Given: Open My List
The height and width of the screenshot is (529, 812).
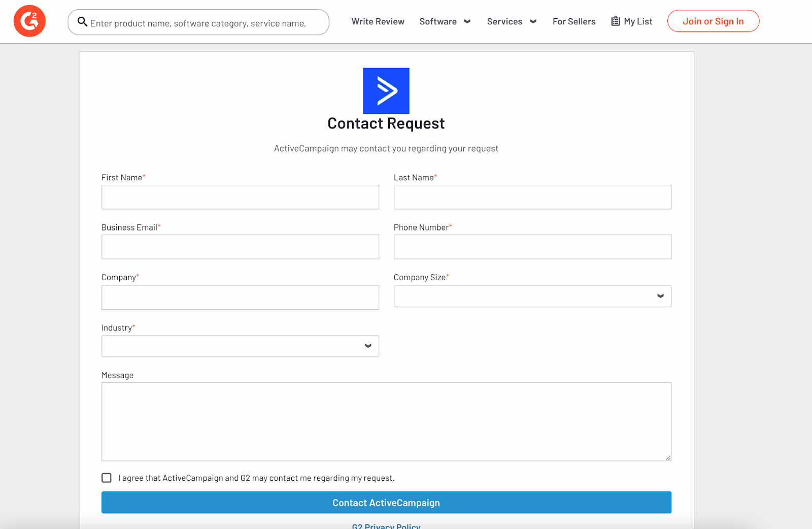Looking at the screenshot, I should click(x=632, y=21).
